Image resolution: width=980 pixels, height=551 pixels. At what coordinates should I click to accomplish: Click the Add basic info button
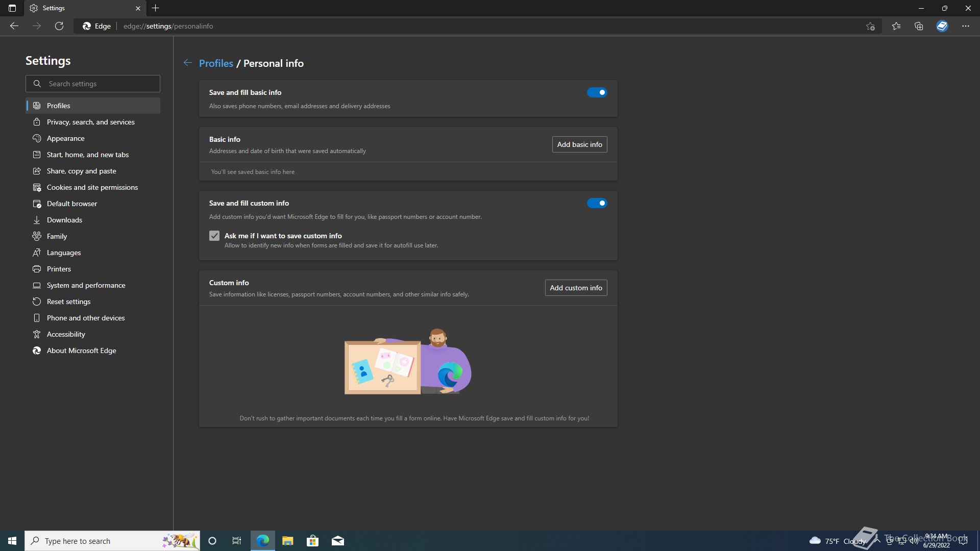point(579,144)
